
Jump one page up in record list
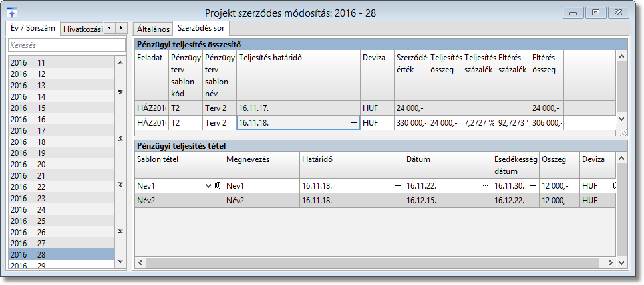click(x=120, y=139)
